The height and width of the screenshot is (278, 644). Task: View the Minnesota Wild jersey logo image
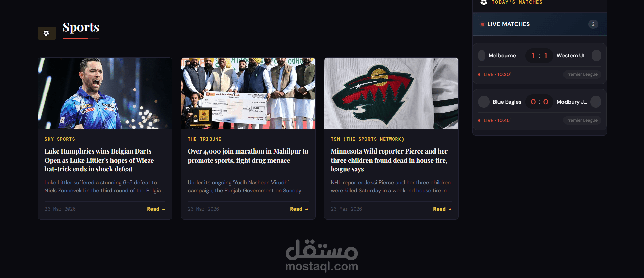[391, 93]
